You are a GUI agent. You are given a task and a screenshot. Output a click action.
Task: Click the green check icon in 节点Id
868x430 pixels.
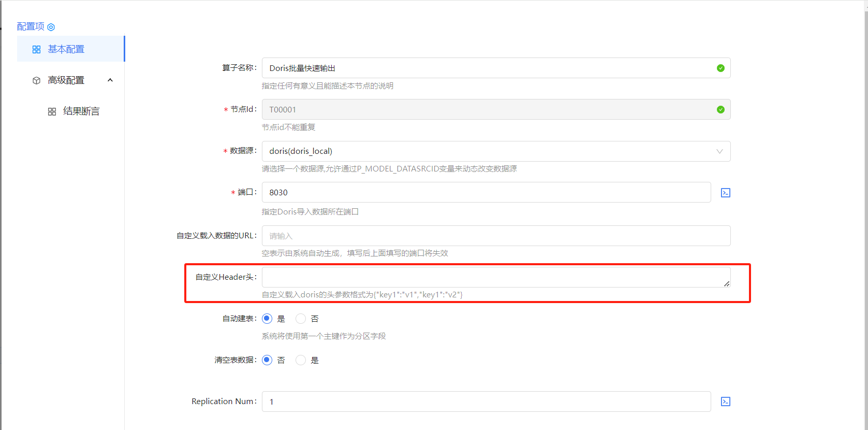click(720, 110)
